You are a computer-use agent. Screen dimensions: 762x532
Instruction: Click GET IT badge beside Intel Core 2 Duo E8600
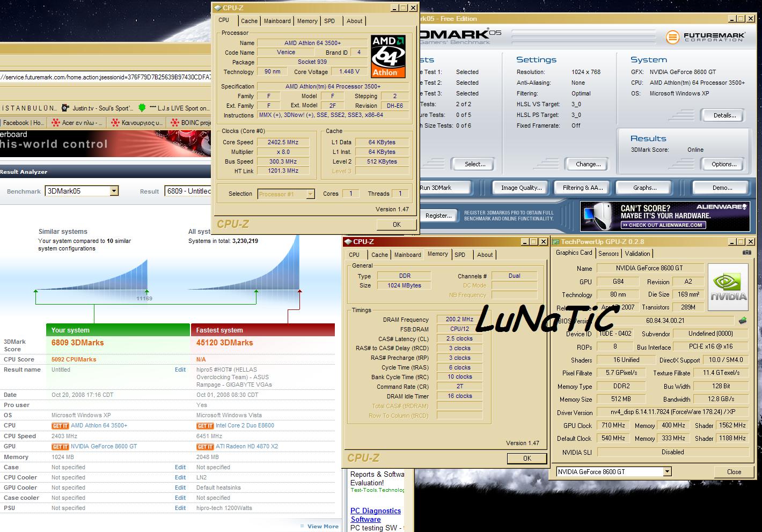[205, 426]
